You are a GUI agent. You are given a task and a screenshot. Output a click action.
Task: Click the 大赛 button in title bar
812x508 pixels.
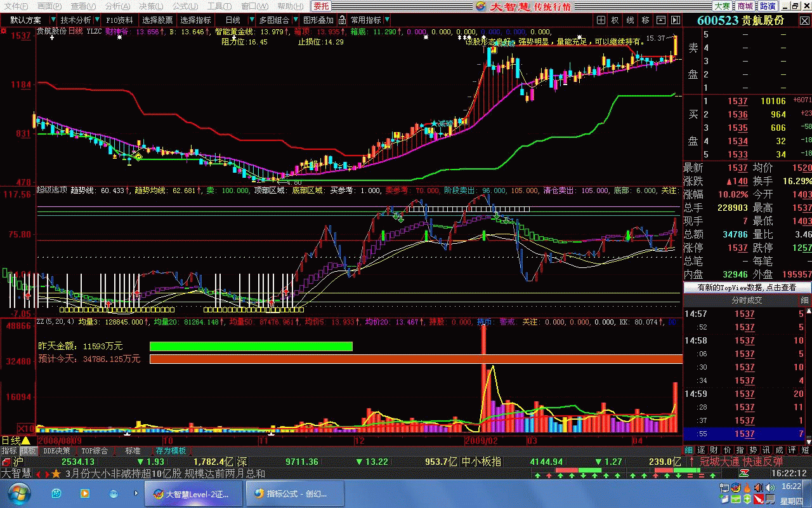tap(722, 6)
